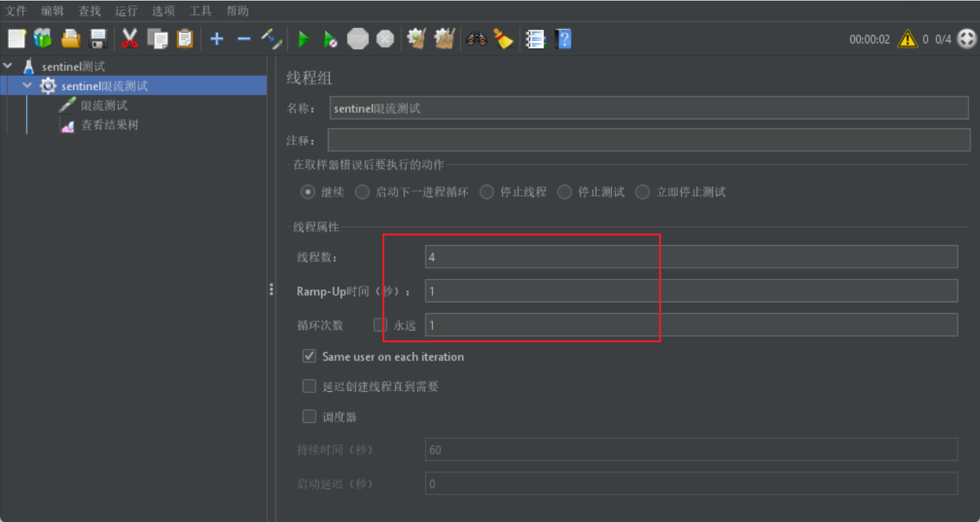Screen dimensions: 980x522
Task: Save the test plan with floppy icon
Action: (98, 39)
